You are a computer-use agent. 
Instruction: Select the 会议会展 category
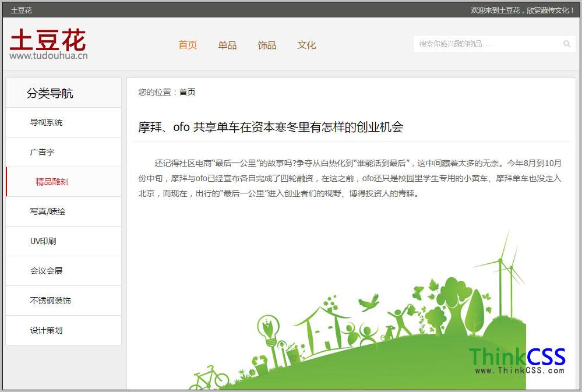[64, 271]
